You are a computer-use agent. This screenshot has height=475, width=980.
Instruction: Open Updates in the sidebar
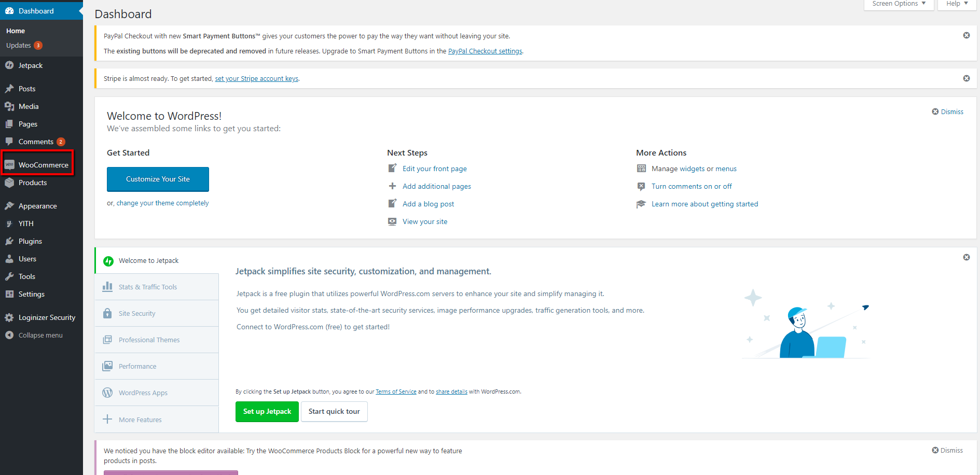click(19, 46)
